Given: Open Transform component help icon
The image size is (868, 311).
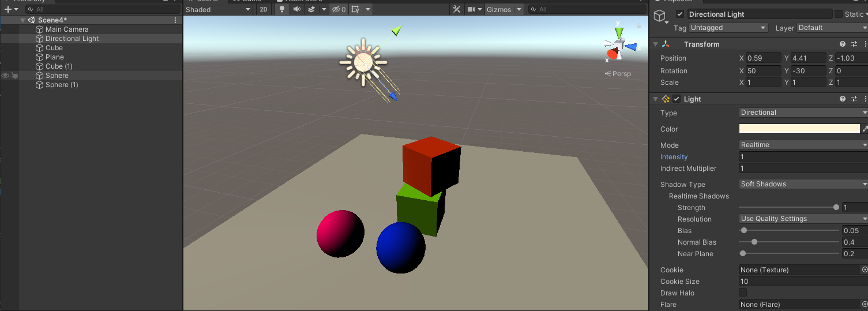Looking at the screenshot, I should point(843,44).
